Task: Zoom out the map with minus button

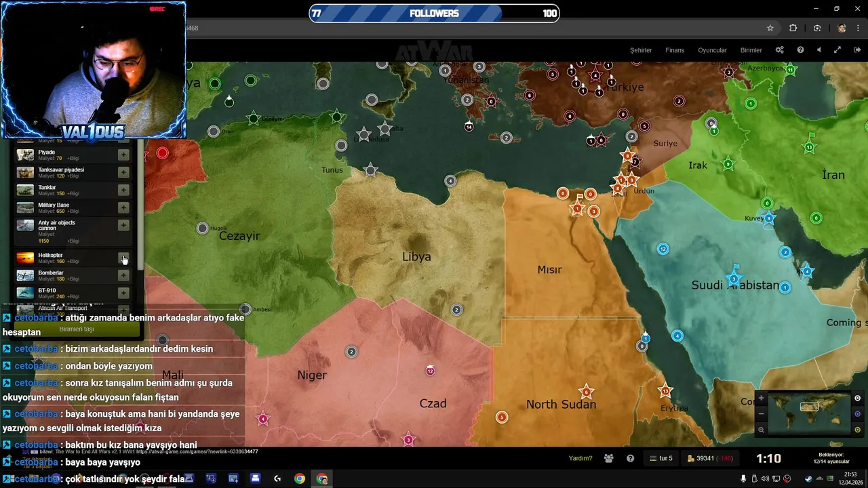Action: point(761,413)
